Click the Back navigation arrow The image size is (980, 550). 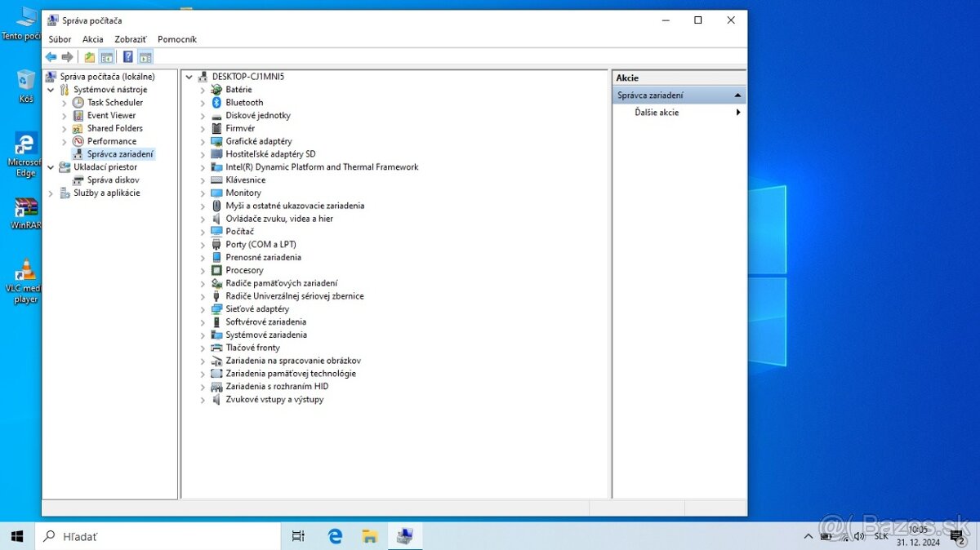click(x=51, y=56)
